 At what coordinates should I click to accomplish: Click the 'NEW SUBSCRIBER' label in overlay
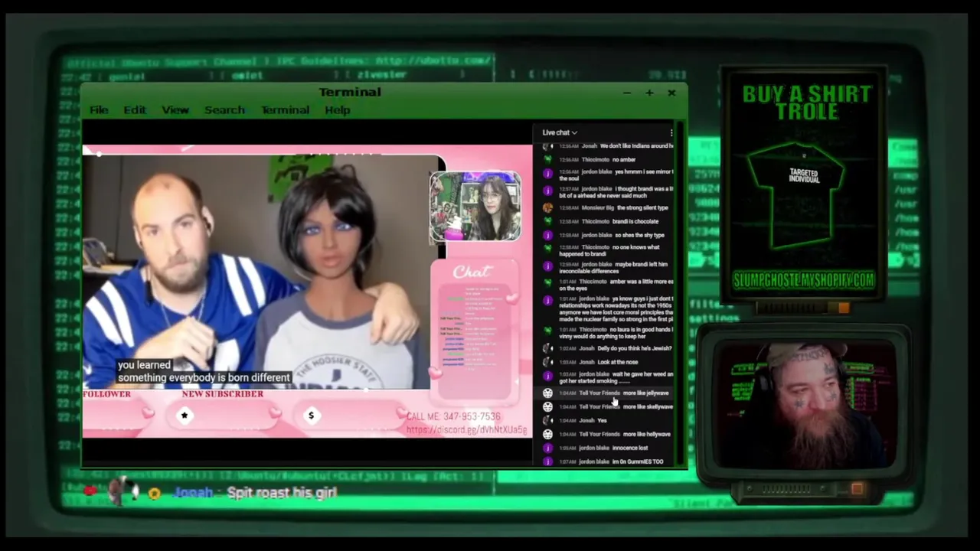(223, 394)
